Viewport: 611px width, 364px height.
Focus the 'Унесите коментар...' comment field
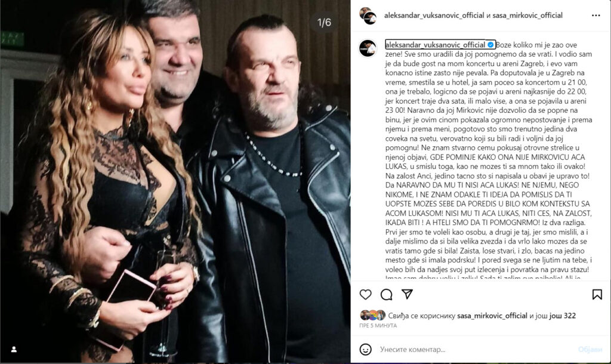coord(476,349)
